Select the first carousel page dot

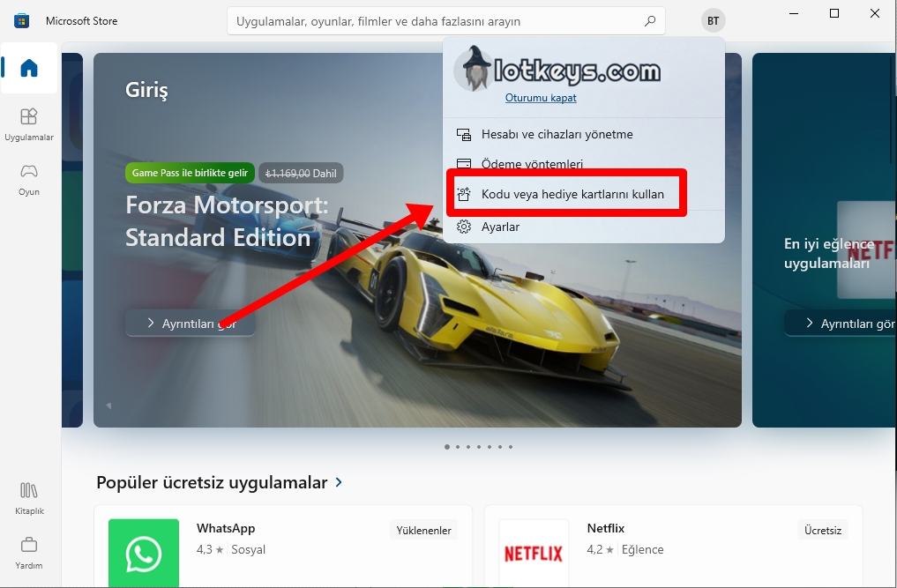(447, 447)
